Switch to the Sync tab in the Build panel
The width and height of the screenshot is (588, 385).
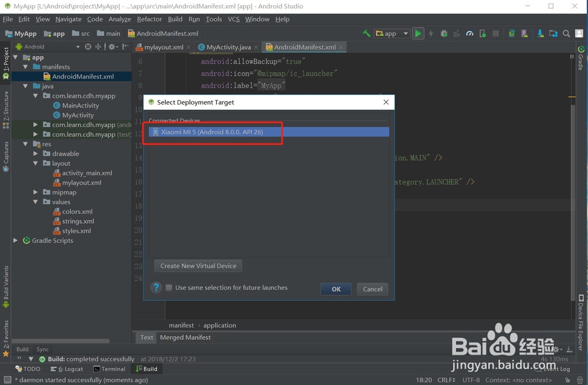[x=42, y=349]
